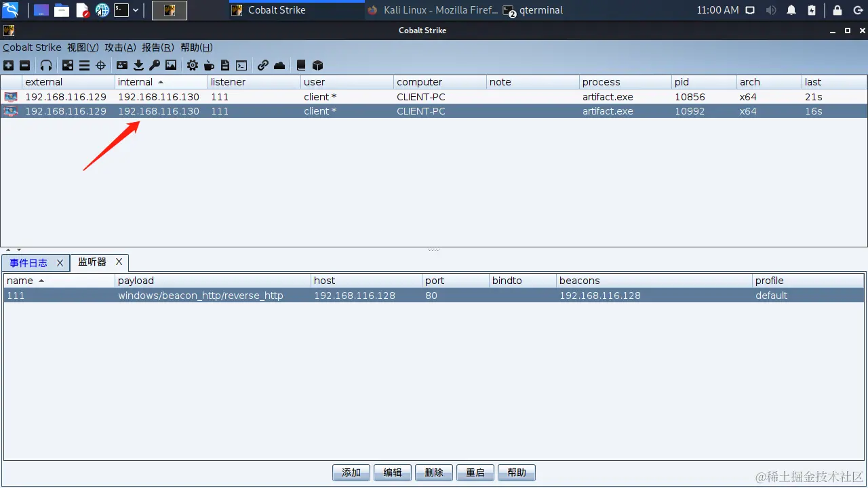Click the 重启 button
The width and height of the screenshot is (868, 488).
pos(475,472)
